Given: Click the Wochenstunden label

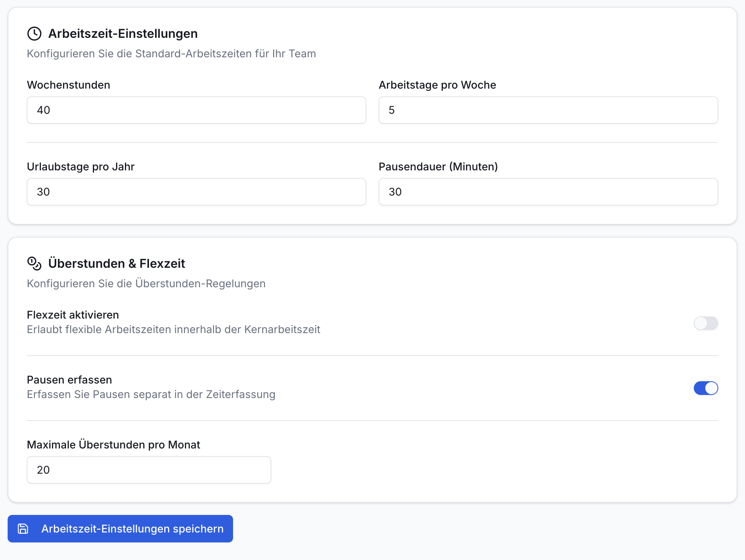Looking at the screenshot, I should 69,85.
